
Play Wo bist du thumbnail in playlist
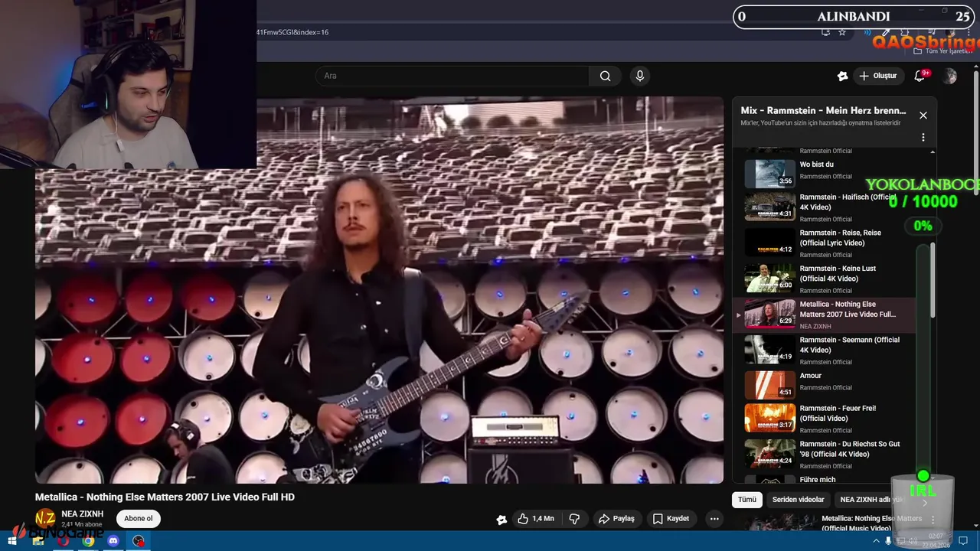[770, 174]
